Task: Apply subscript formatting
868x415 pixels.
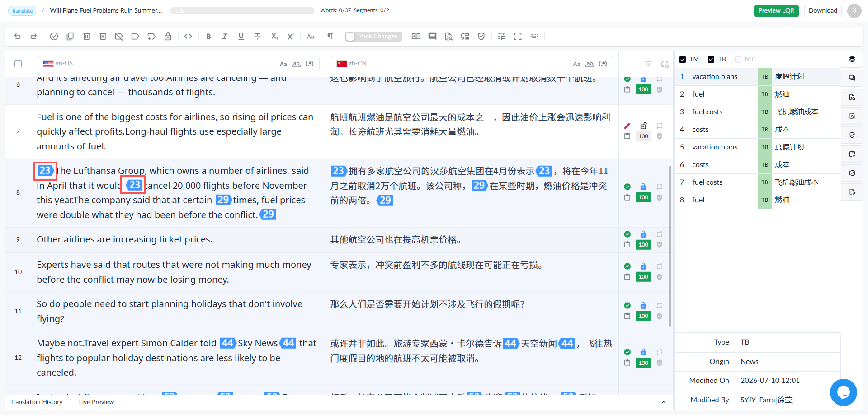Action: click(274, 37)
